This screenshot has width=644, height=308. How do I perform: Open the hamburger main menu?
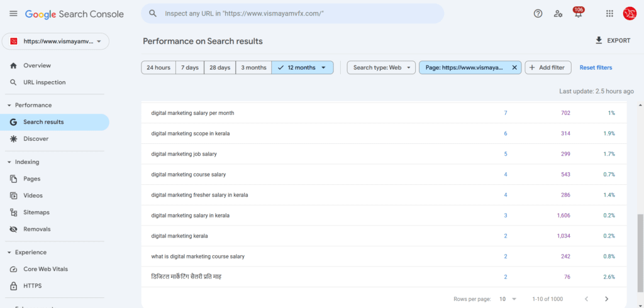14,14
